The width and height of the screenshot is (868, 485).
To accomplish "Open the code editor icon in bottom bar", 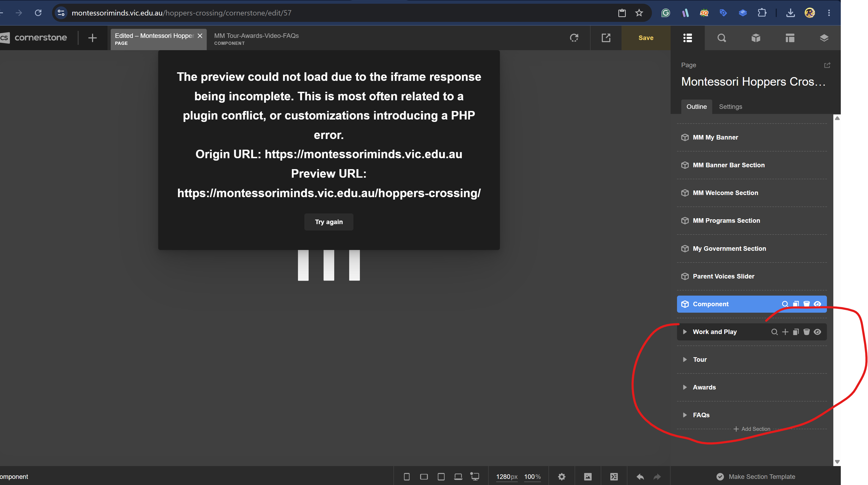I will click(614, 476).
